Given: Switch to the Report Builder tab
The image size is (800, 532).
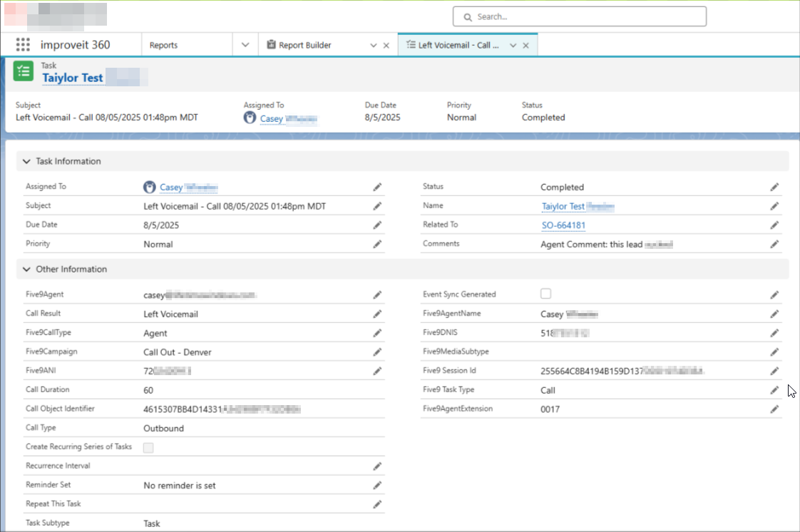Looking at the screenshot, I should (x=305, y=46).
